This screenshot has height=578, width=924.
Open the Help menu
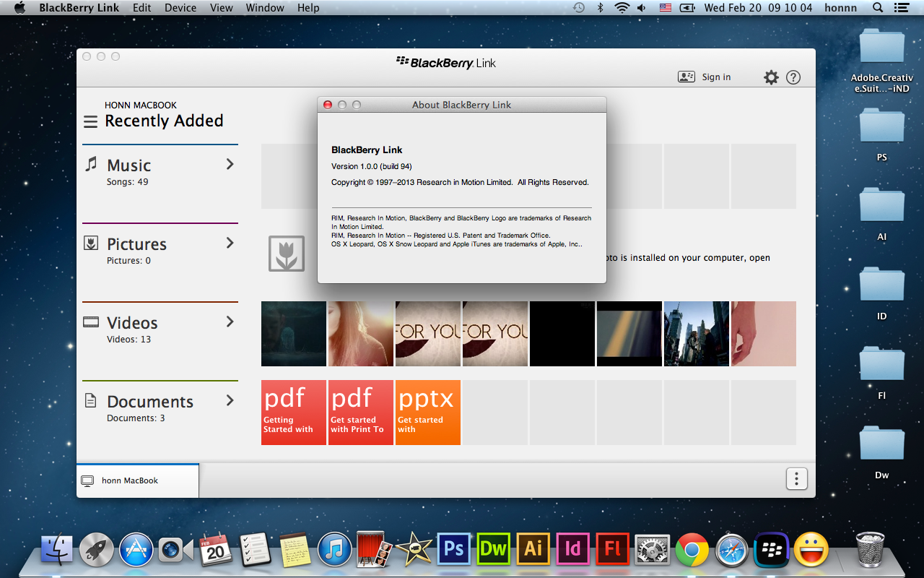point(308,8)
